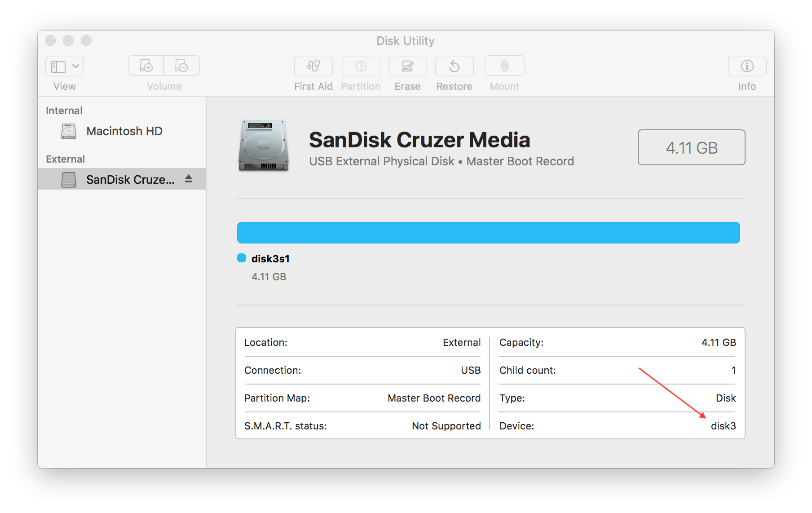This screenshot has height=513, width=812.
Task: Eject the SanDisk Cruzer drive
Action: [189, 179]
